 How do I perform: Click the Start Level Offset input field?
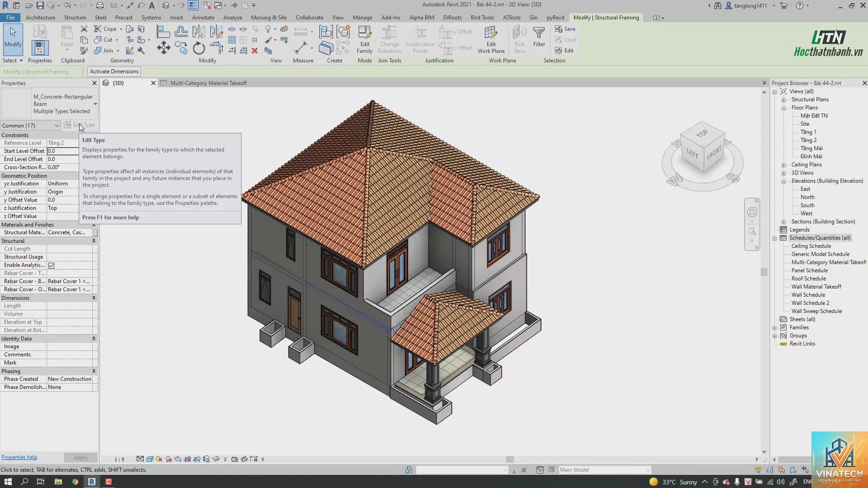(x=63, y=151)
